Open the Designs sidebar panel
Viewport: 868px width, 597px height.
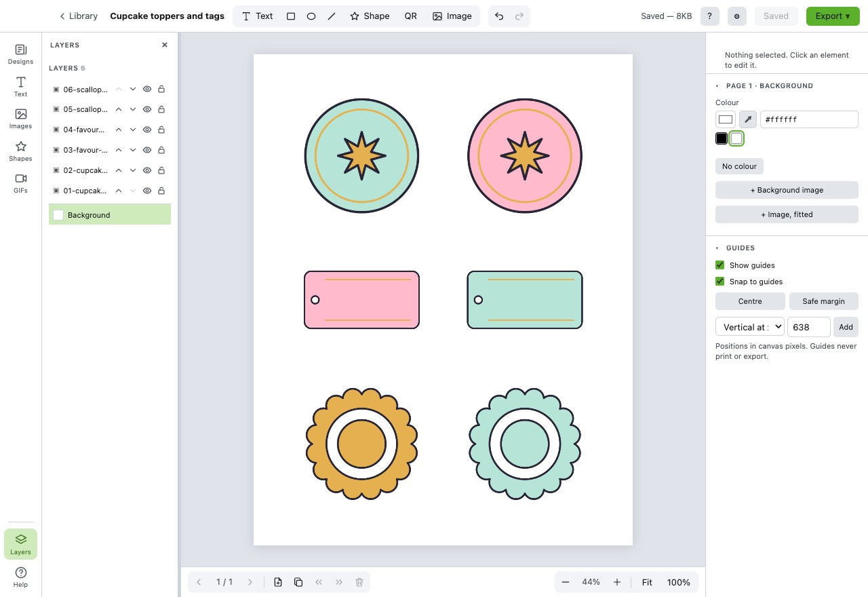coord(20,54)
